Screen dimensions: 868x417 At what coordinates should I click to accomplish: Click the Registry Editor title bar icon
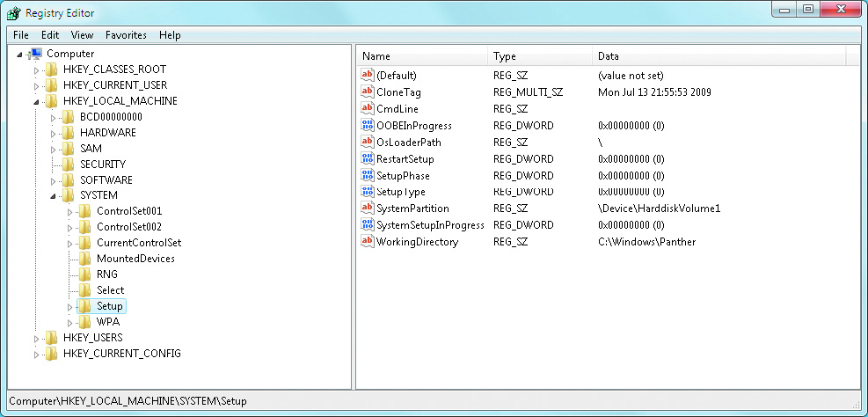12,11
